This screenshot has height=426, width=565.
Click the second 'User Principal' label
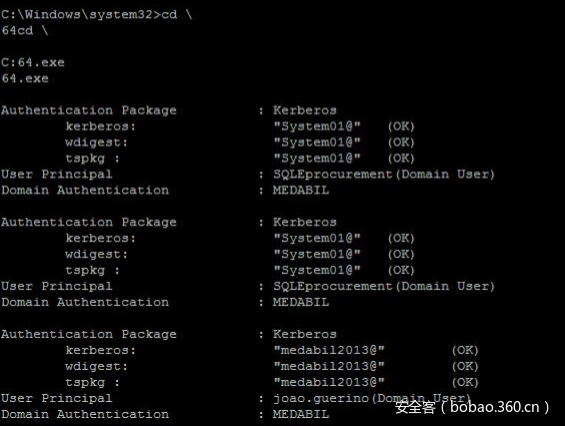[57, 286]
